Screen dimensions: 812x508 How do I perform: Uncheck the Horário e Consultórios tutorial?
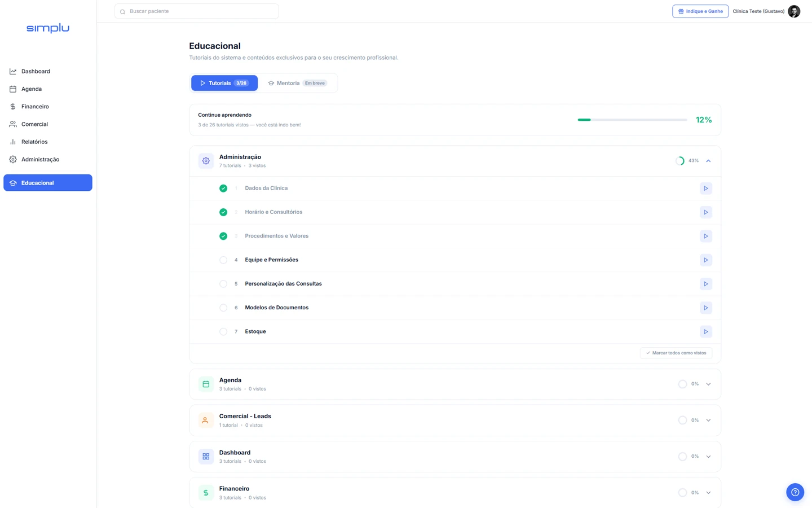pos(223,212)
